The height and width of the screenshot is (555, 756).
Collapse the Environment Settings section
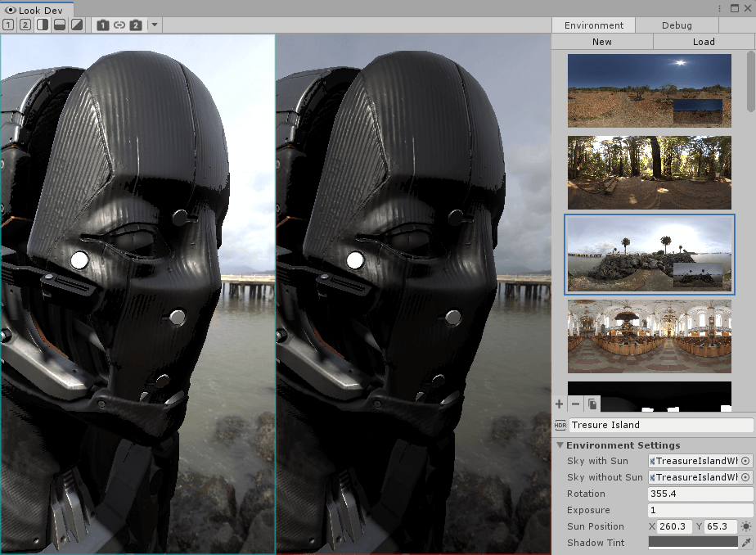[x=560, y=445]
